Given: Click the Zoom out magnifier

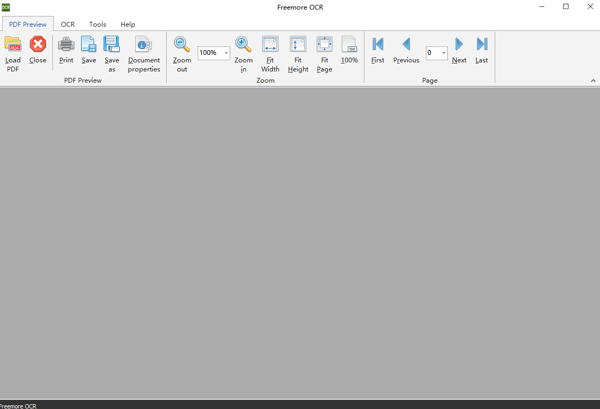Looking at the screenshot, I should [x=182, y=45].
